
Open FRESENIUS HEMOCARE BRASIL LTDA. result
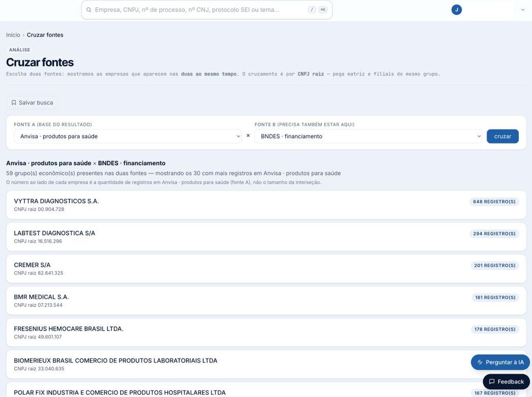[267, 333]
